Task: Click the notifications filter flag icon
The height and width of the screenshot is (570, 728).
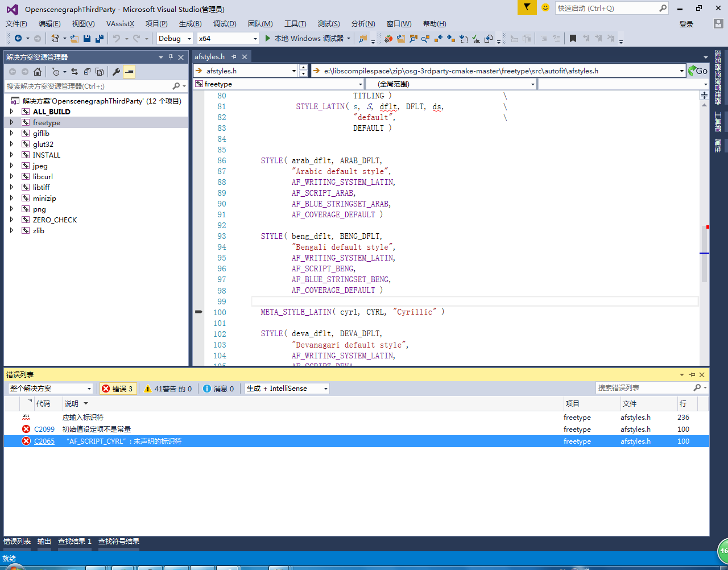Action: click(527, 7)
